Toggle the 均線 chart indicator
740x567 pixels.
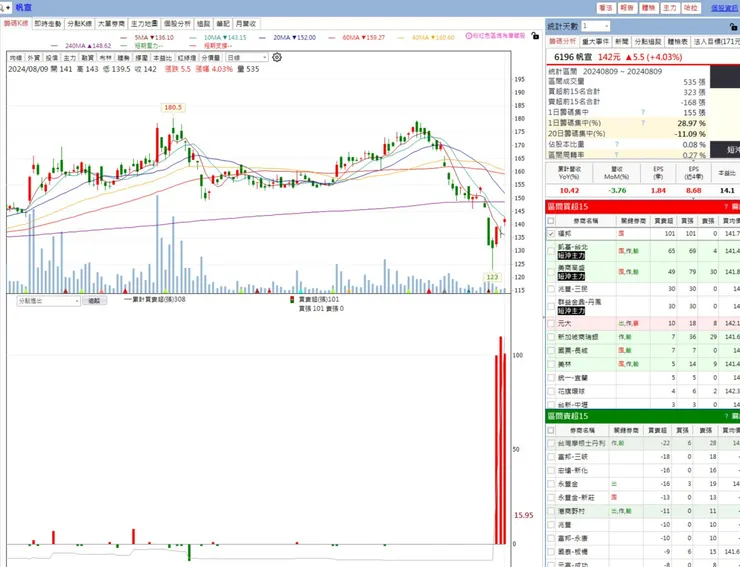[16, 58]
